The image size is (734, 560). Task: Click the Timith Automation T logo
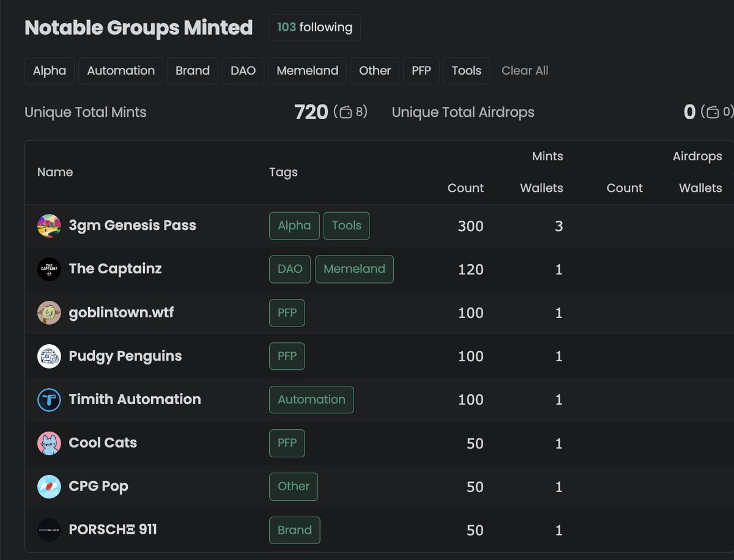[x=49, y=400]
